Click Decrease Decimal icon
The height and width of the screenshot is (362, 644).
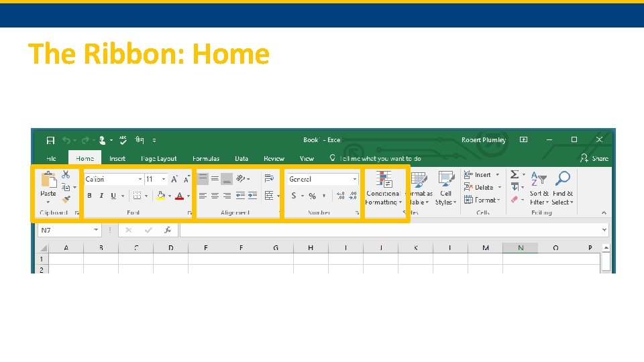[x=354, y=196]
